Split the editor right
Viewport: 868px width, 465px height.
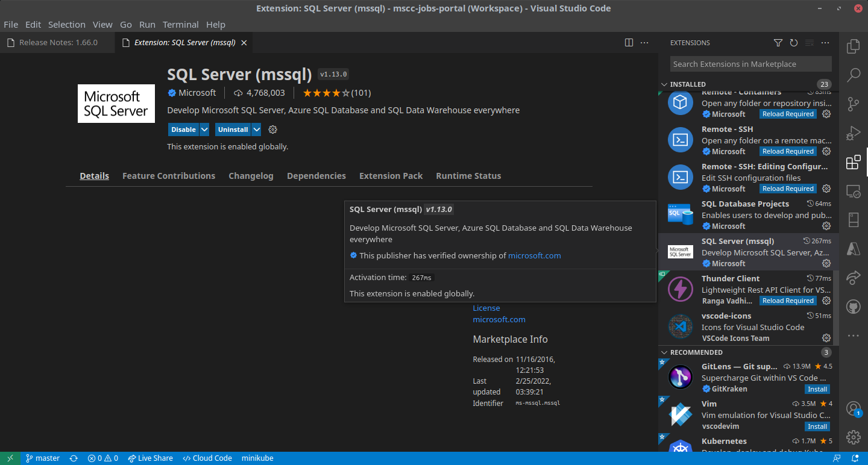(629, 43)
